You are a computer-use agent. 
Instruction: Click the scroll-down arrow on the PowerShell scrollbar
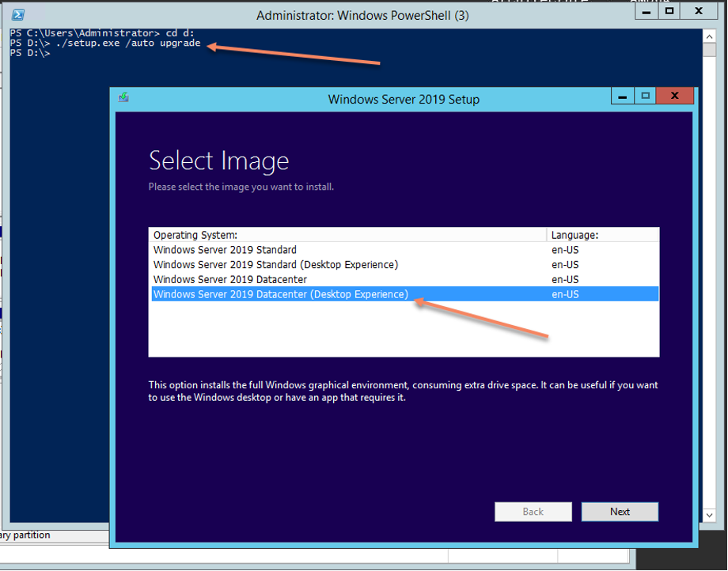[x=708, y=514]
